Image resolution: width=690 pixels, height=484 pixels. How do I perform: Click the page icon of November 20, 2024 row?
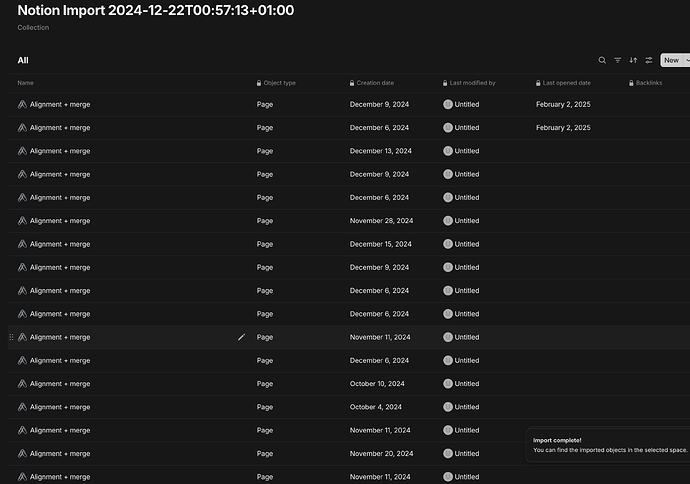[22, 454]
